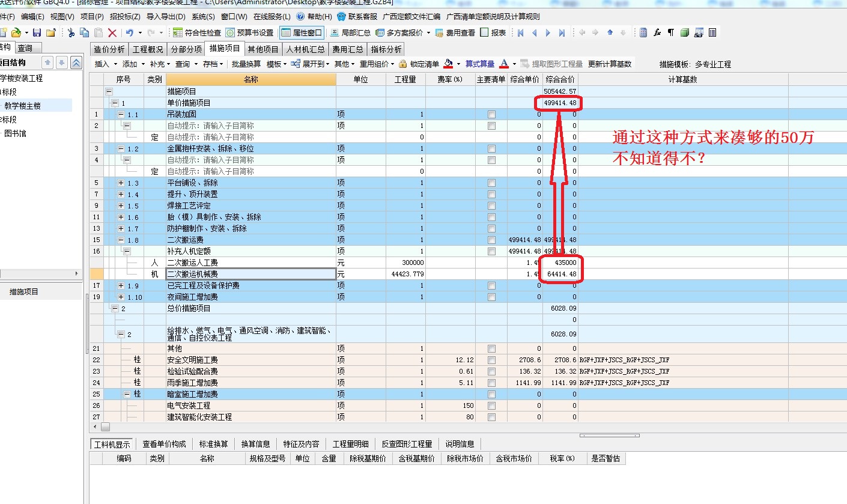Click the red X delete icon
Viewport: 847px width, 504px height.
pyautogui.click(x=112, y=32)
